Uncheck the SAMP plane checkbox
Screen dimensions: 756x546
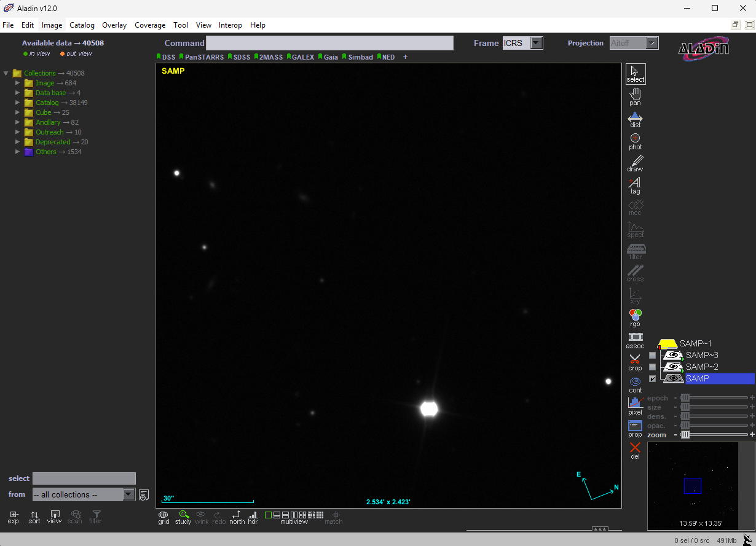(653, 378)
